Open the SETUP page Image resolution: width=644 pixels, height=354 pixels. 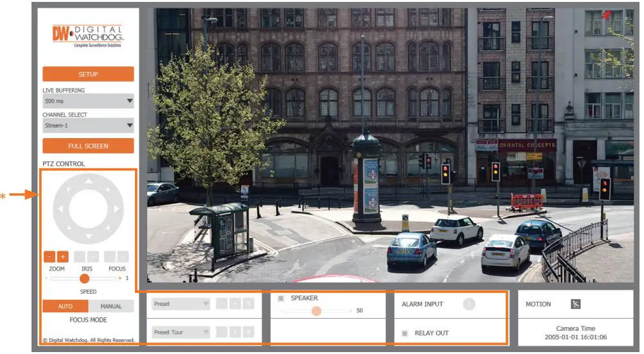88,75
